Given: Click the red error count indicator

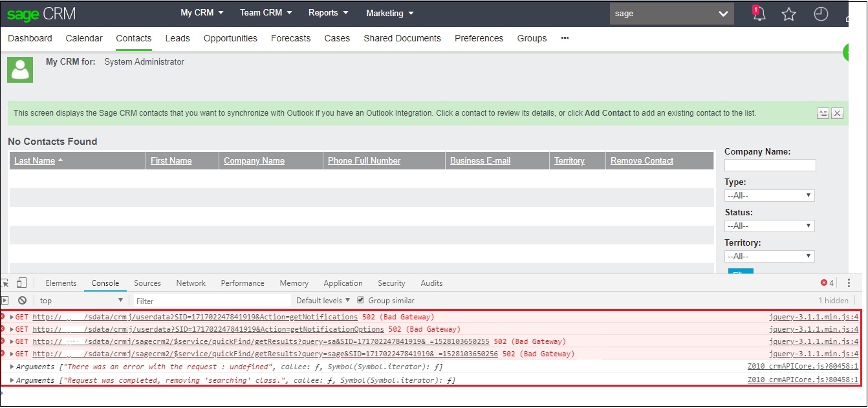Looking at the screenshot, I should coord(827,283).
